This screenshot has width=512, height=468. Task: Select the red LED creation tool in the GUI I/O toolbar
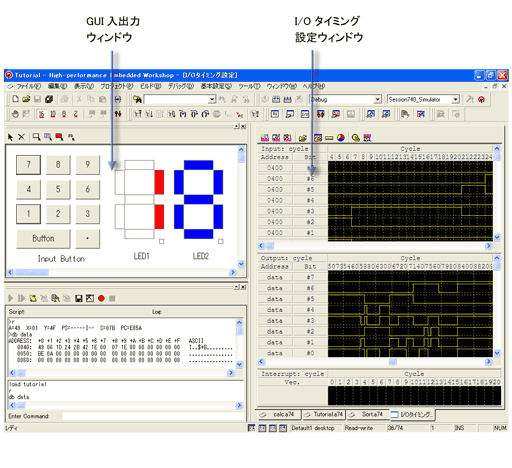(x=59, y=137)
